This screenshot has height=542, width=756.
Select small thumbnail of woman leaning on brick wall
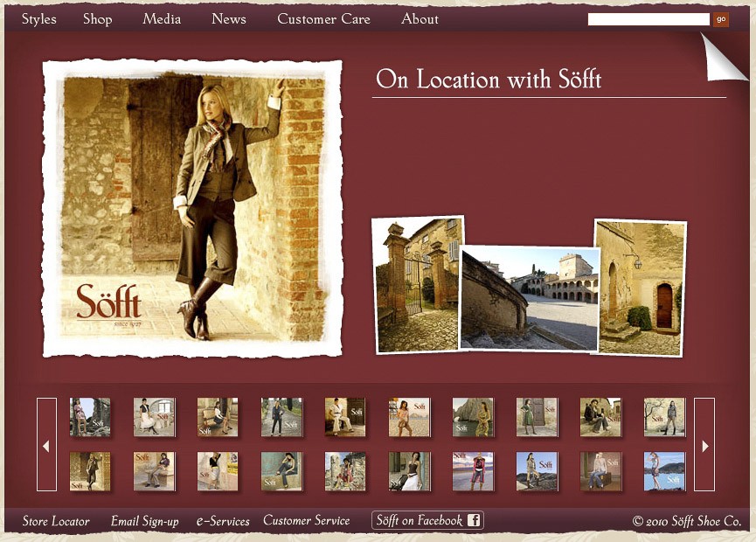point(90,471)
